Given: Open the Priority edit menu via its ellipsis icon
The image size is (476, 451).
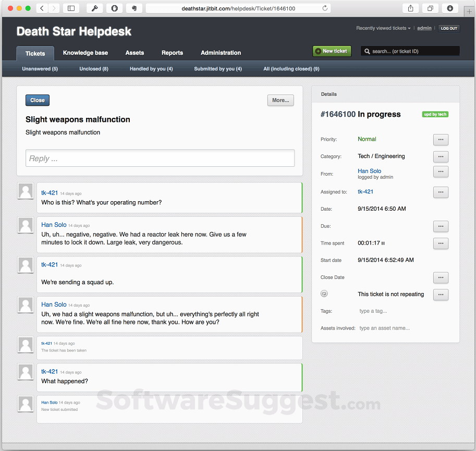Looking at the screenshot, I should coord(441,140).
